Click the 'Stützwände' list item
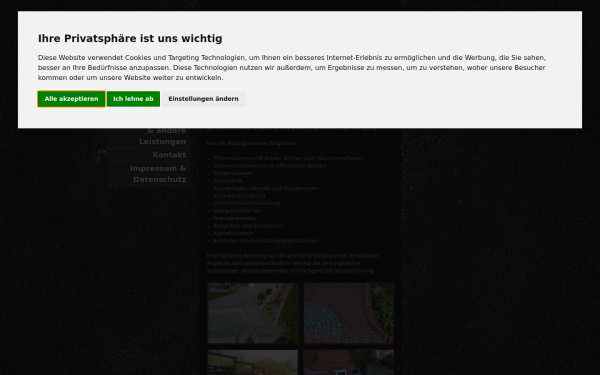 (227, 181)
